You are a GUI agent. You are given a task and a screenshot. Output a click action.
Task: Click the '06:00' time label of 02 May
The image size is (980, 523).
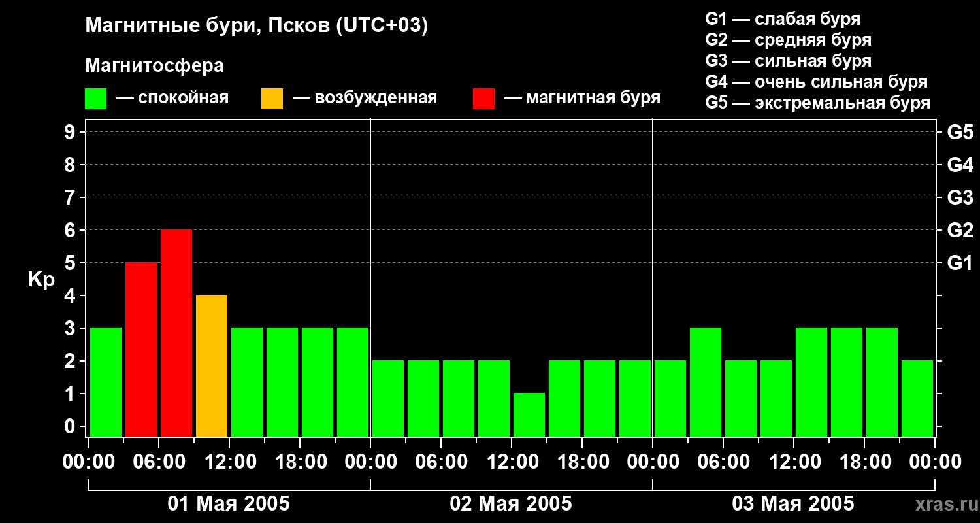(441, 462)
